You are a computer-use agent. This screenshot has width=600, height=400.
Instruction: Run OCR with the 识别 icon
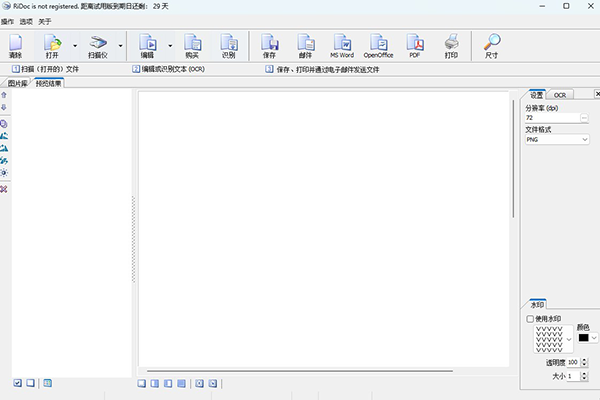pyautogui.click(x=229, y=46)
